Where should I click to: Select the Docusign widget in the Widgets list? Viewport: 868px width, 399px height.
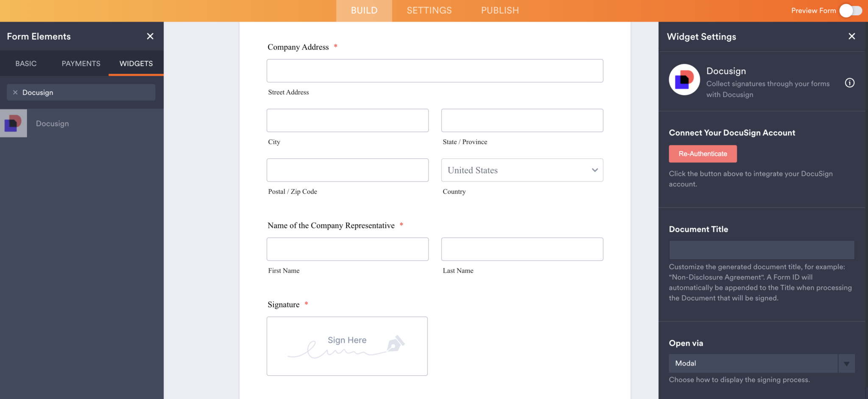tap(52, 123)
